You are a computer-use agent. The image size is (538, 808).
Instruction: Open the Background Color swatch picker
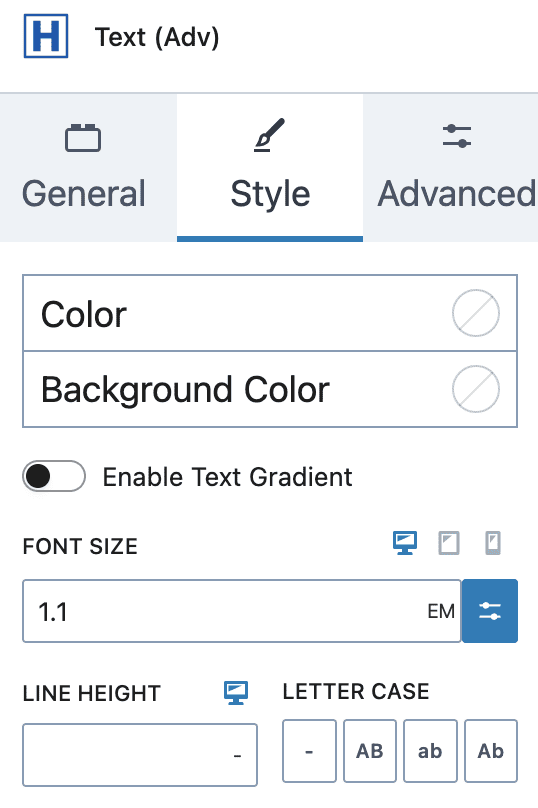click(x=476, y=390)
